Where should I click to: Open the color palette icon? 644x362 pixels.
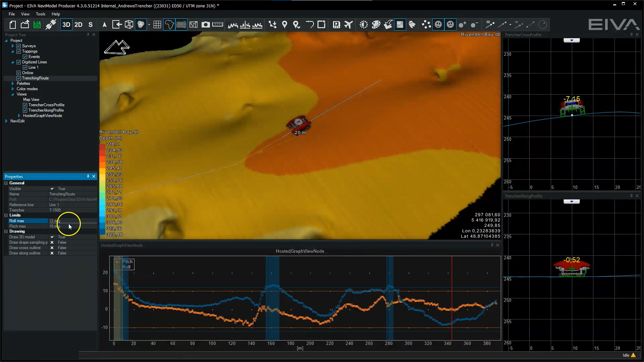coord(376,24)
